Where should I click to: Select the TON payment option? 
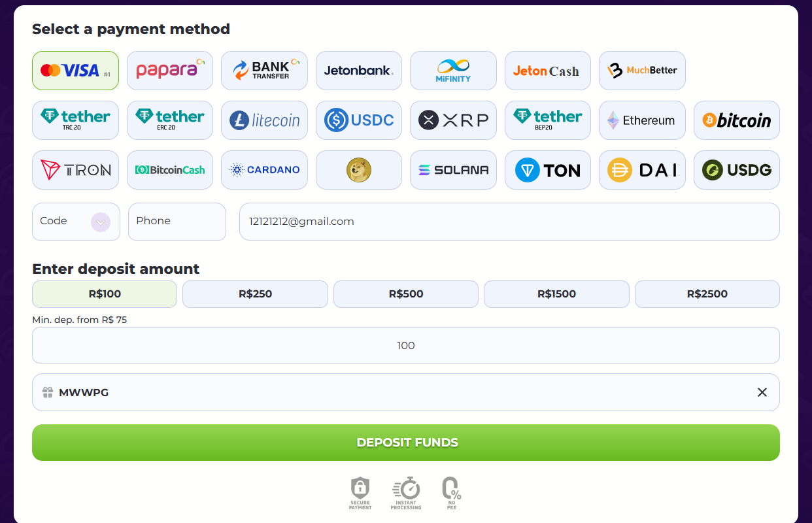coord(547,170)
